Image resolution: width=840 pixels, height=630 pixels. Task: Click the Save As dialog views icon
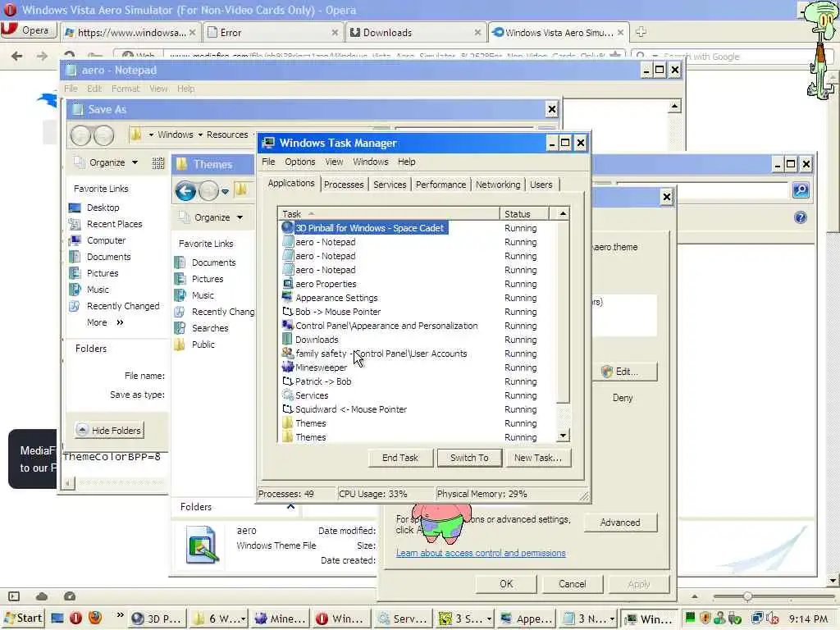point(158,163)
